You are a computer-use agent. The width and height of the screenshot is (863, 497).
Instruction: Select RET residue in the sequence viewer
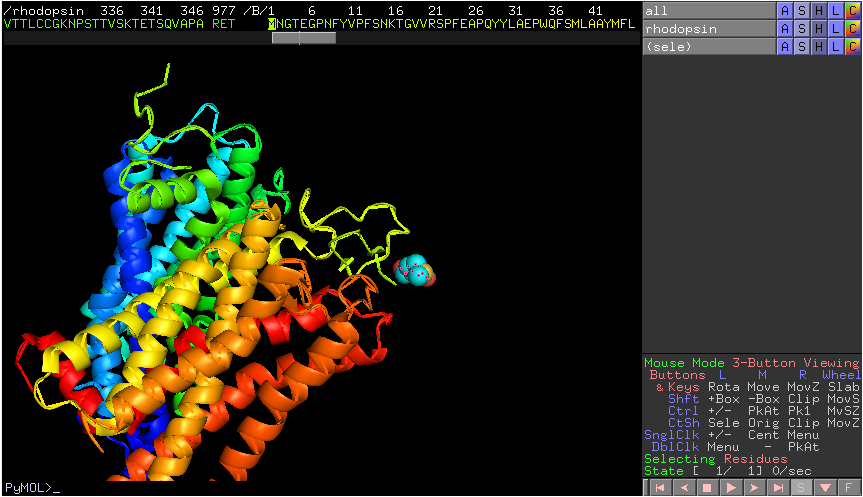pyautogui.click(x=223, y=24)
